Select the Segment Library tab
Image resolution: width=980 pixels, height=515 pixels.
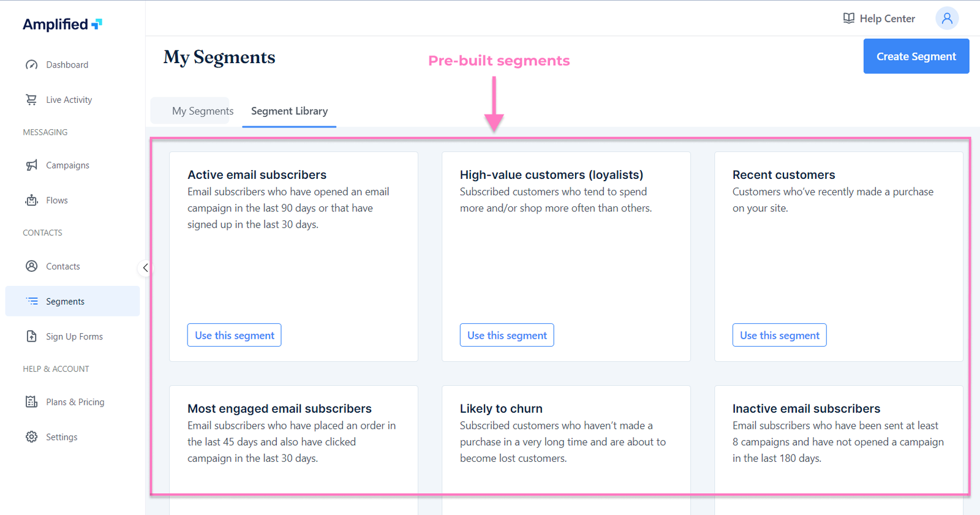coord(289,111)
